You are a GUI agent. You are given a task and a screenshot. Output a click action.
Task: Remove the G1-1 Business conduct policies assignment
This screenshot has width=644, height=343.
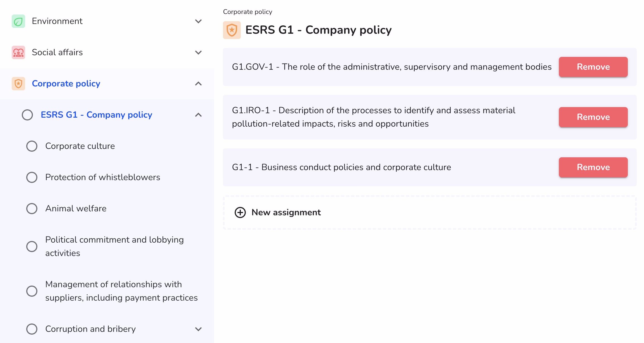593,167
